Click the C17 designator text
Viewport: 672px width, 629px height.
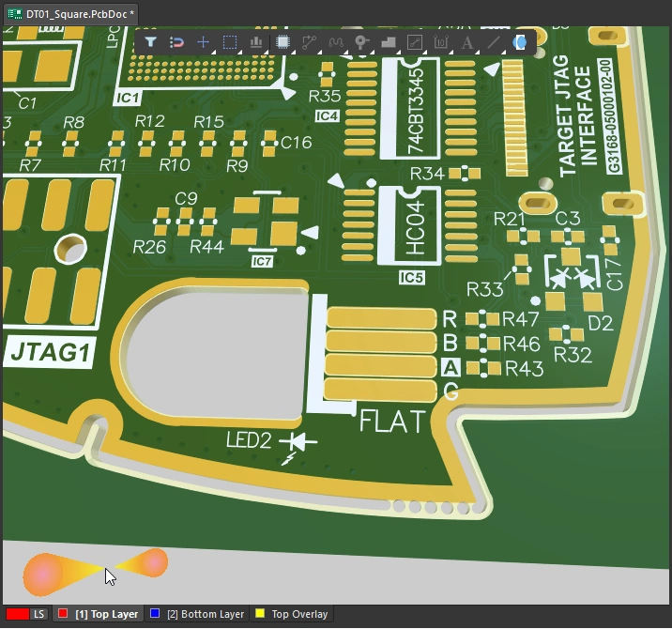pyautogui.click(x=614, y=273)
